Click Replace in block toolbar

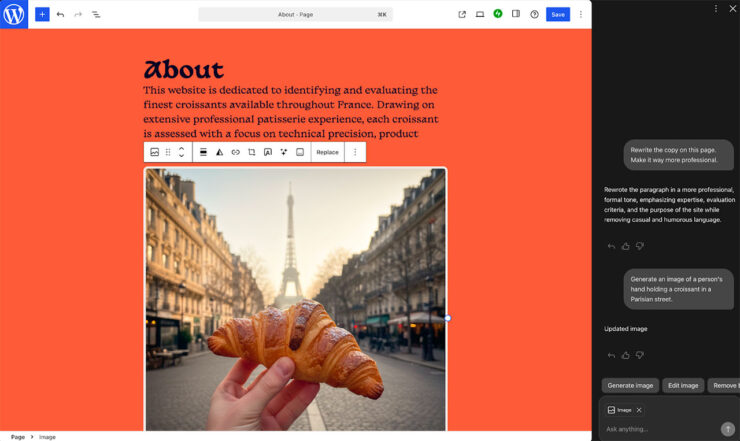pos(327,152)
